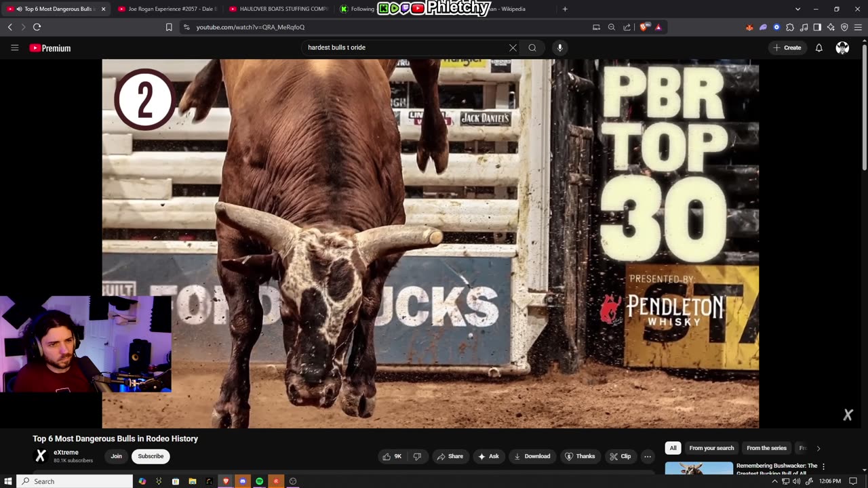Open the YouTube account avatar menu
Screen dimensions: 868x488
click(842, 47)
